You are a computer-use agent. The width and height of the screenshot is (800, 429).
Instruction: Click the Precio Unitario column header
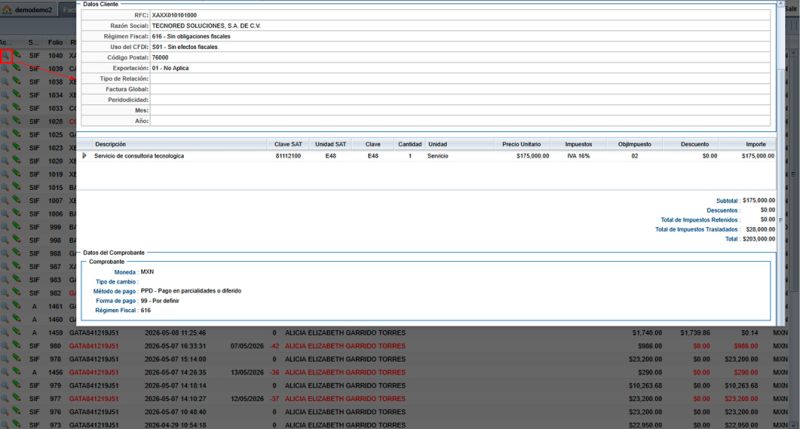[521, 144]
